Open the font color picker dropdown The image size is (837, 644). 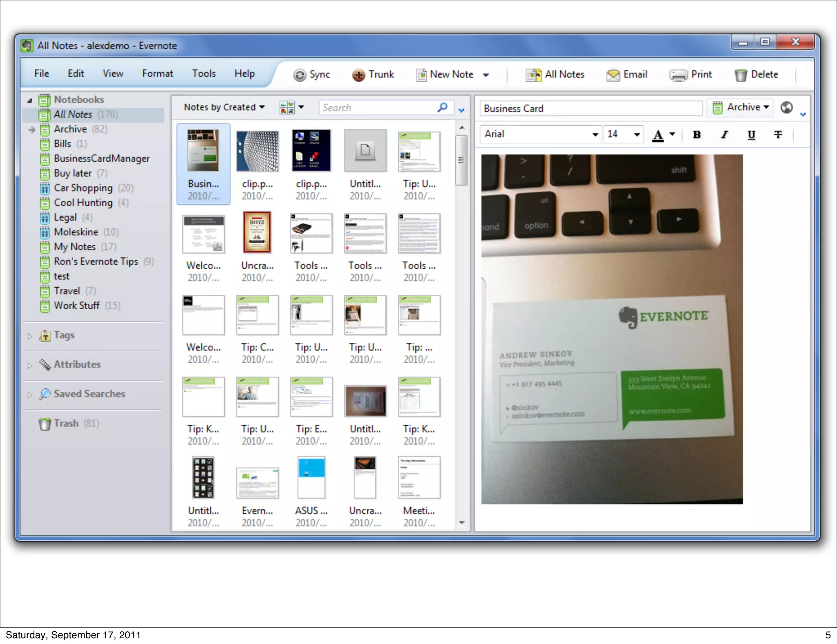(672, 134)
